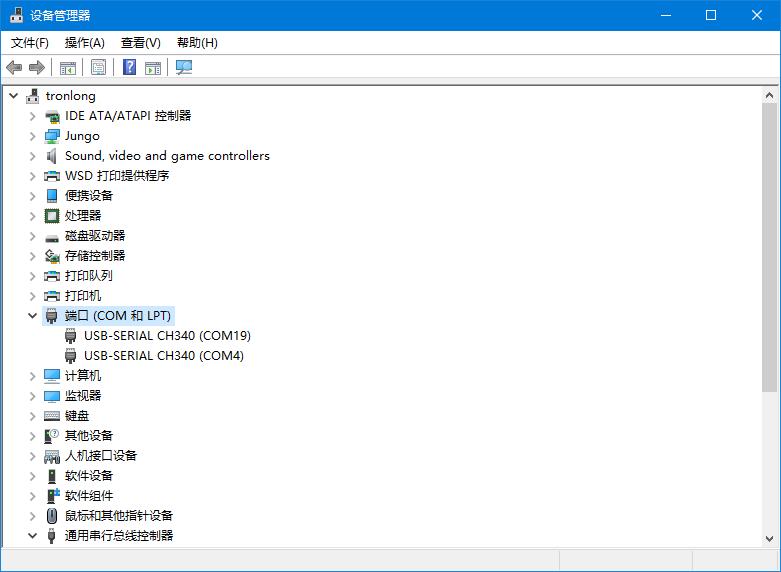Click the tronlong computer icon
Screen dimensions: 781x572
(x=33, y=96)
